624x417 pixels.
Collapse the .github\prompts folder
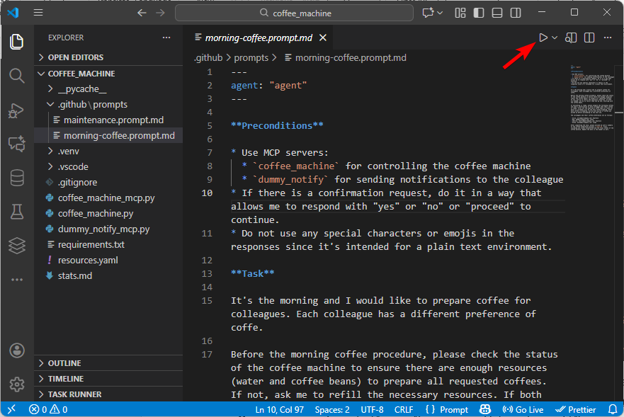[x=108, y=104]
